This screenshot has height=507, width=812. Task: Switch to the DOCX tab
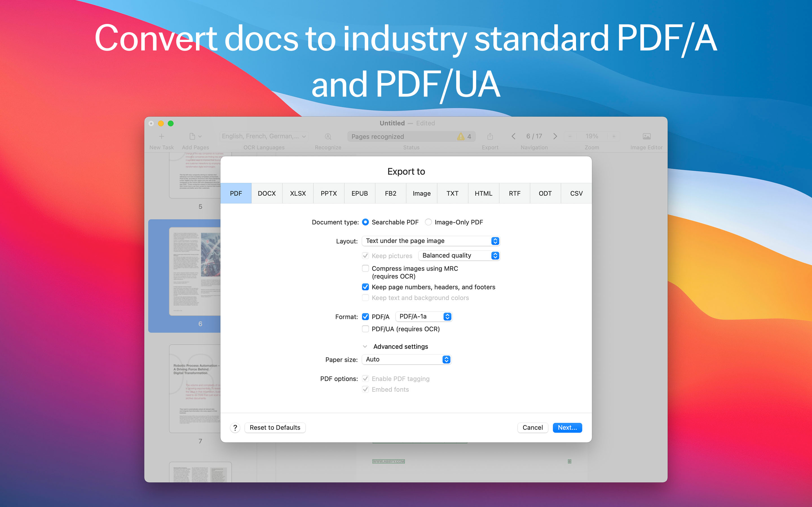tap(267, 194)
